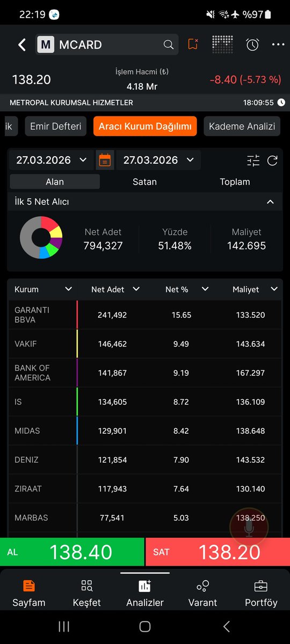The height and width of the screenshot is (644, 290).
Task: Open the three-dot more options menu
Action: [278, 45]
